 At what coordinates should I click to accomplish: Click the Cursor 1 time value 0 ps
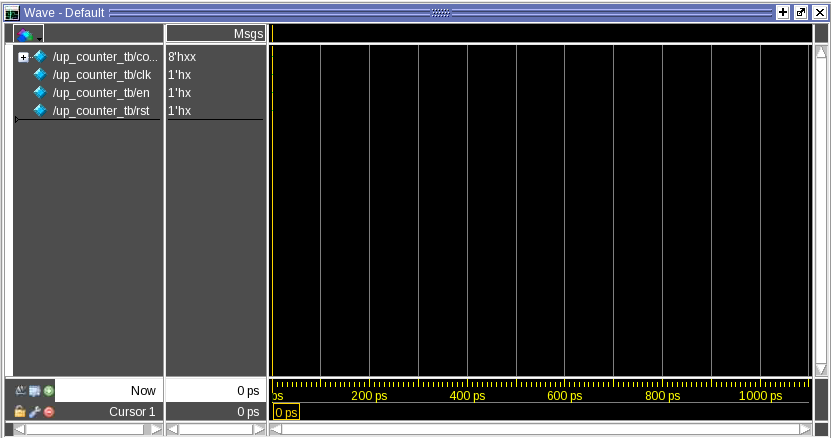248,411
